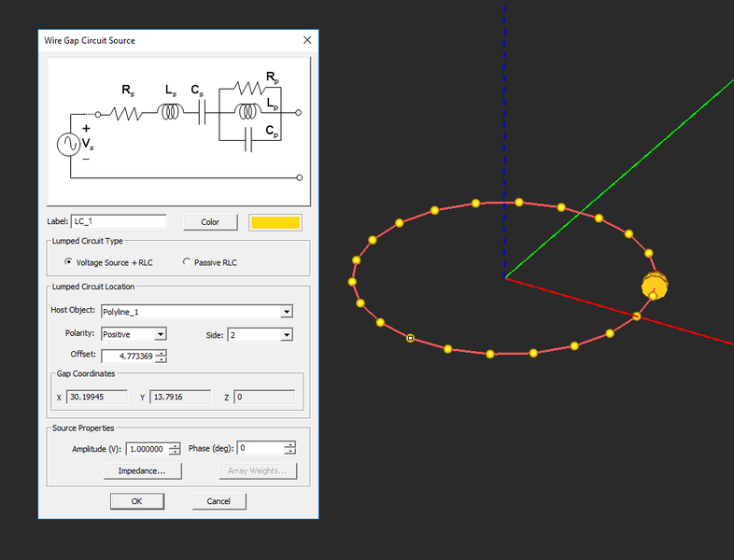
Task: Click the Phase (deg) input field
Action: point(266,449)
